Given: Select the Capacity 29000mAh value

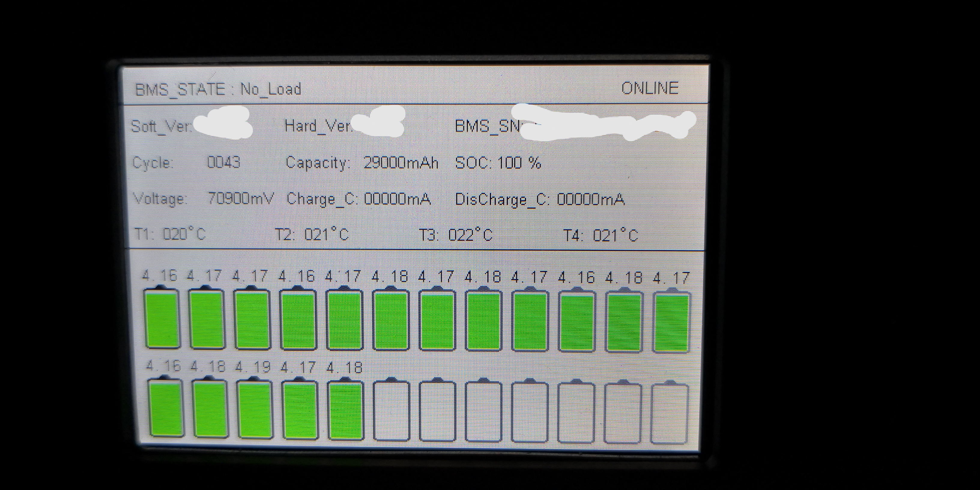Looking at the screenshot, I should [x=401, y=163].
